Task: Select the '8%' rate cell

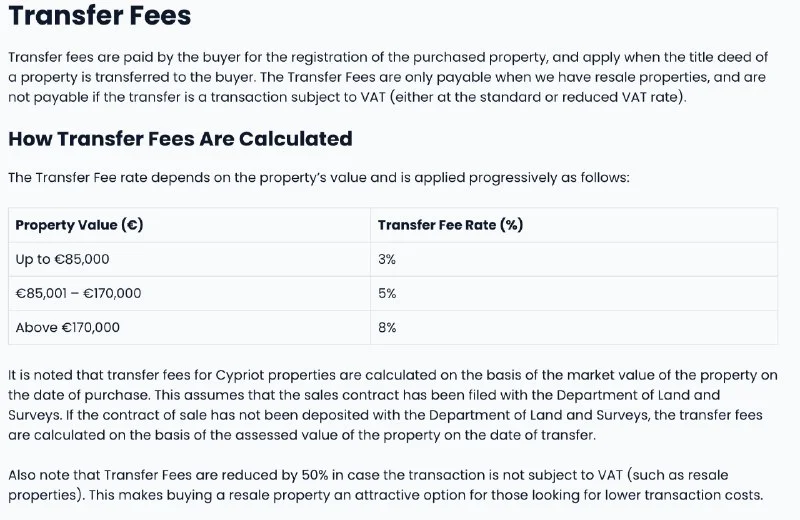Action: click(x=387, y=327)
